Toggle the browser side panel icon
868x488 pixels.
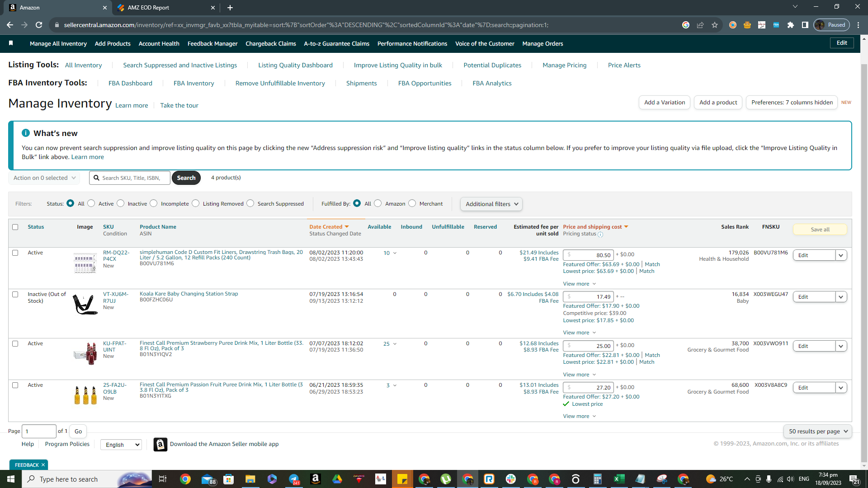point(805,25)
